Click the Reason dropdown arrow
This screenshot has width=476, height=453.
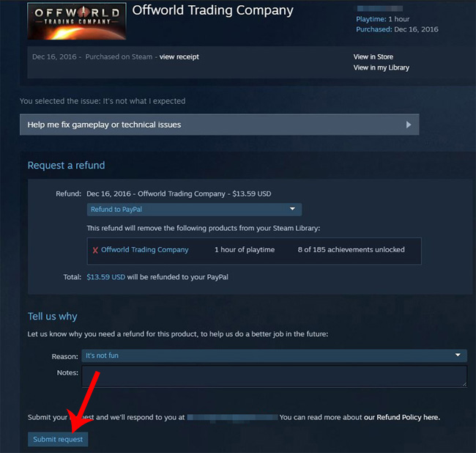(x=458, y=356)
